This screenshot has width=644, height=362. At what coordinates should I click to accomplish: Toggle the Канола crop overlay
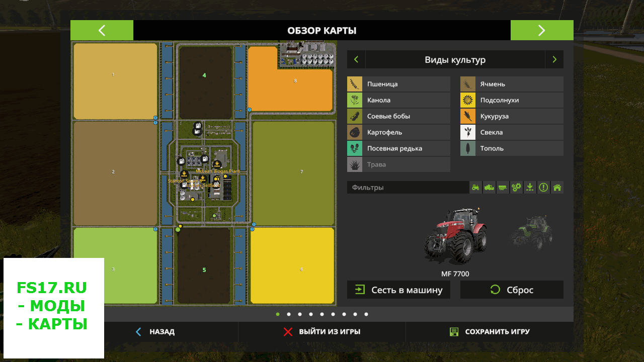pyautogui.click(x=398, y=100)
